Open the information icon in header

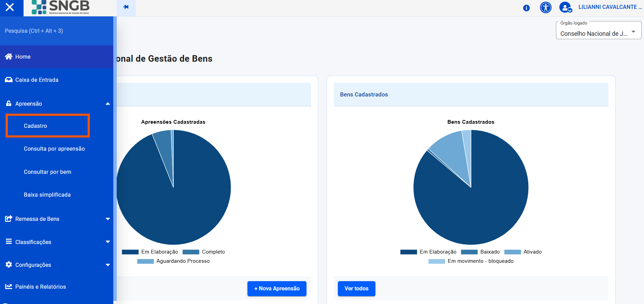coord(526,8)
